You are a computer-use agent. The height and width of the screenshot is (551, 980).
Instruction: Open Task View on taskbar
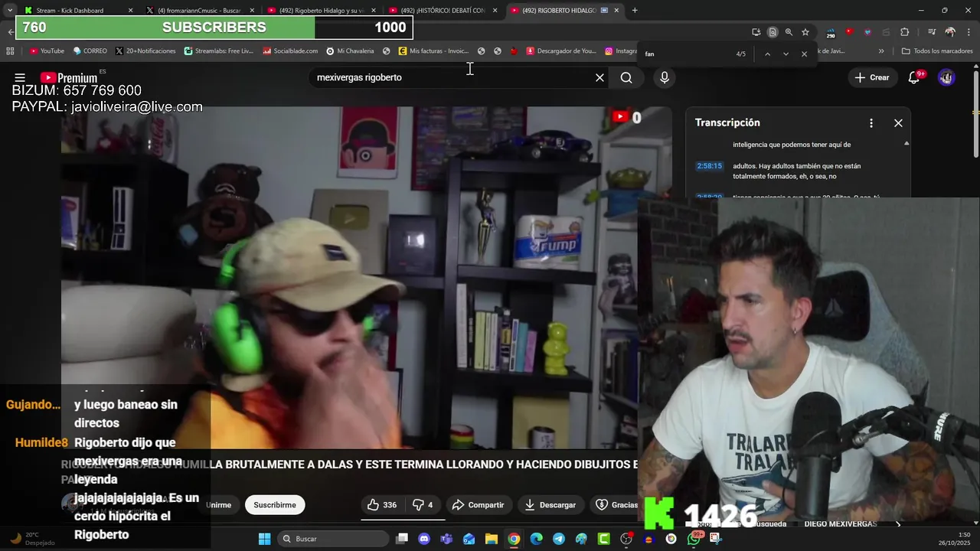[x=402, y=539]
